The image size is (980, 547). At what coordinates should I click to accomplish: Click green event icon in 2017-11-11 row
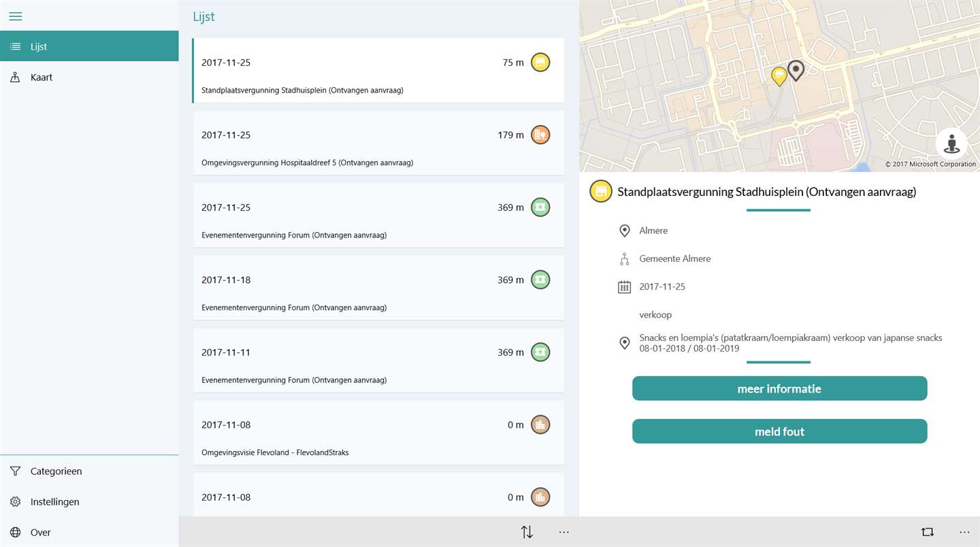[540, 352]
